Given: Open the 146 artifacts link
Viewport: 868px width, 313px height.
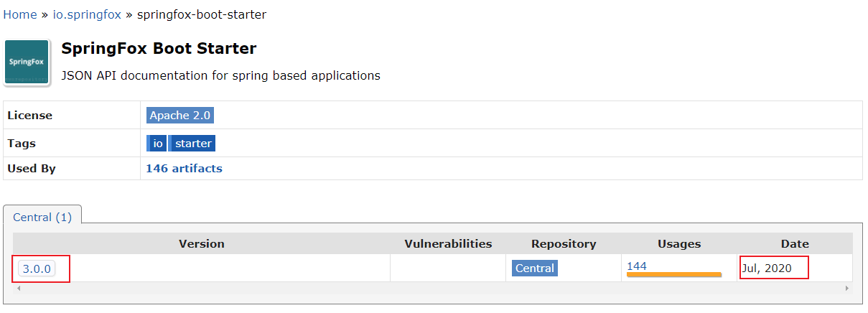Looking at the screenshot, I should [x=184, y=169].
